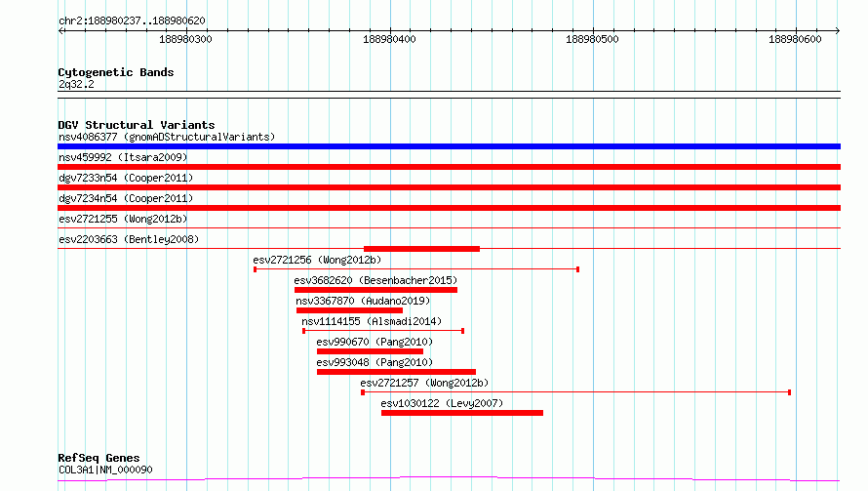Screen dimensions: 868x491
Task: Select the red bar under nsv459992
Action: 449,167
